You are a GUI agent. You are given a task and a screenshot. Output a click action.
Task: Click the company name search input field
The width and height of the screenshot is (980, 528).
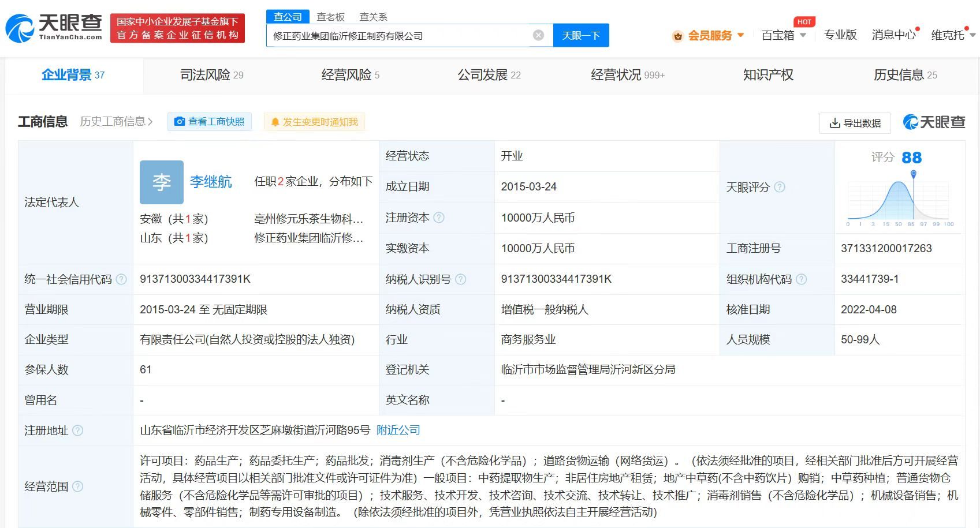(404, 35)
